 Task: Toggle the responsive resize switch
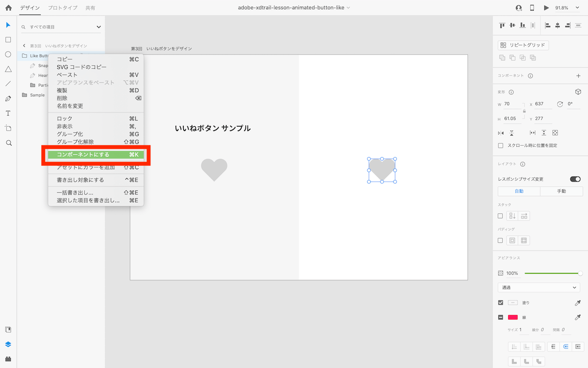575,179
